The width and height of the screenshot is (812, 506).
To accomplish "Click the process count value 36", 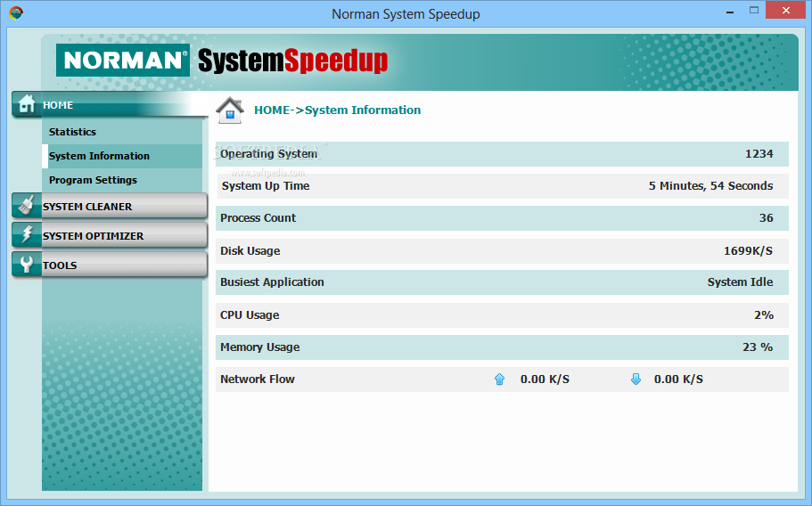I will [x=766, y=218].
